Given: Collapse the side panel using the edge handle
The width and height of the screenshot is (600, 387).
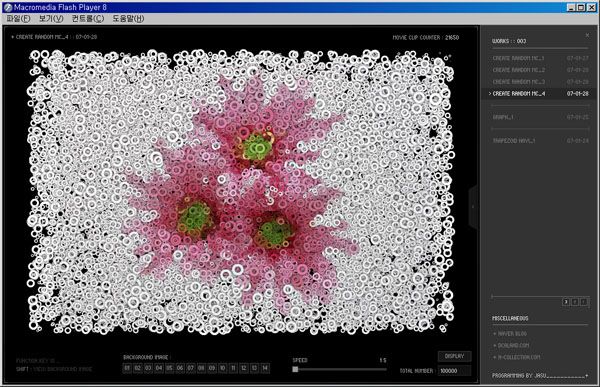Looking at the screenshot, I should click(473, 207).
